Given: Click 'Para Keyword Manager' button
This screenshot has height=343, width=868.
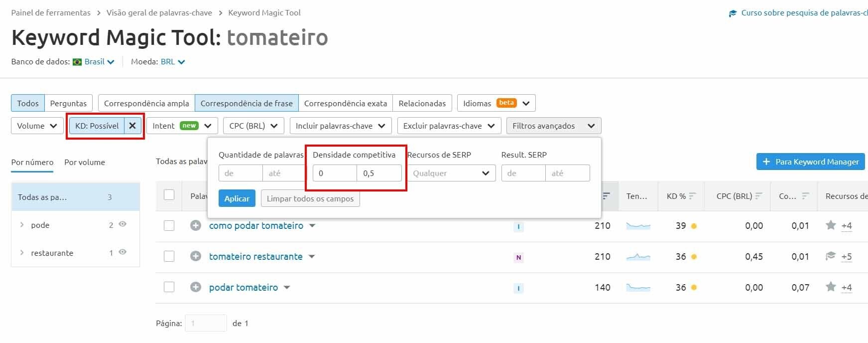Looking at the screenshot, I should (x=810, y=162).
